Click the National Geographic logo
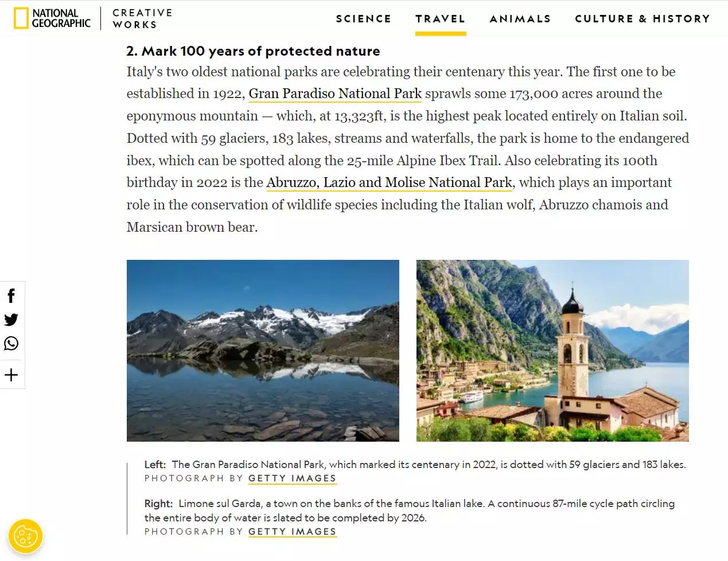Image resolution: width=728 pixels, height=561 pixels. [x=52, y=18]
